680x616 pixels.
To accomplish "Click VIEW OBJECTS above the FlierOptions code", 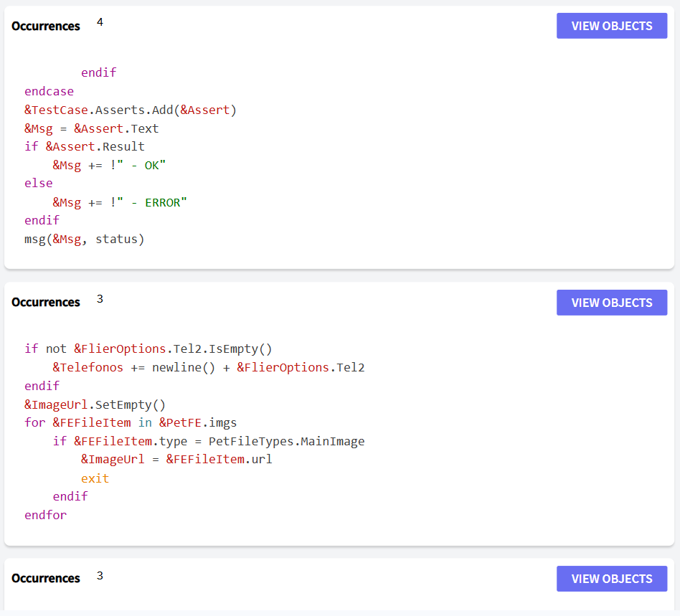I will [x=611, y=302].
